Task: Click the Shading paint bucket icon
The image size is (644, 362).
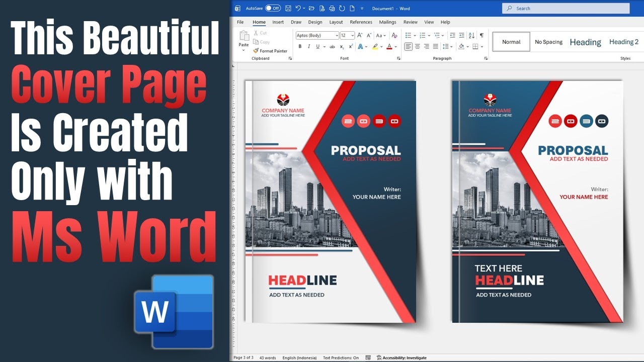Action: [x=461, y=46]
